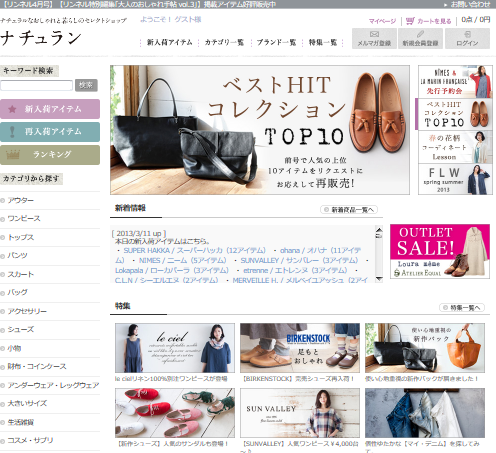Click the news box scroll up arrow

click(379, 230)
